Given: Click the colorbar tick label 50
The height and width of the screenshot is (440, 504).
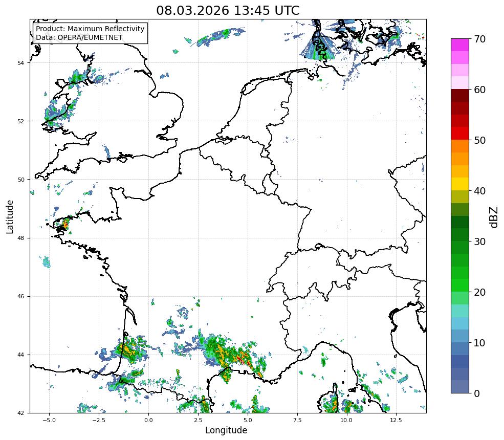Looking at the screenshot, I should [479, 140].
